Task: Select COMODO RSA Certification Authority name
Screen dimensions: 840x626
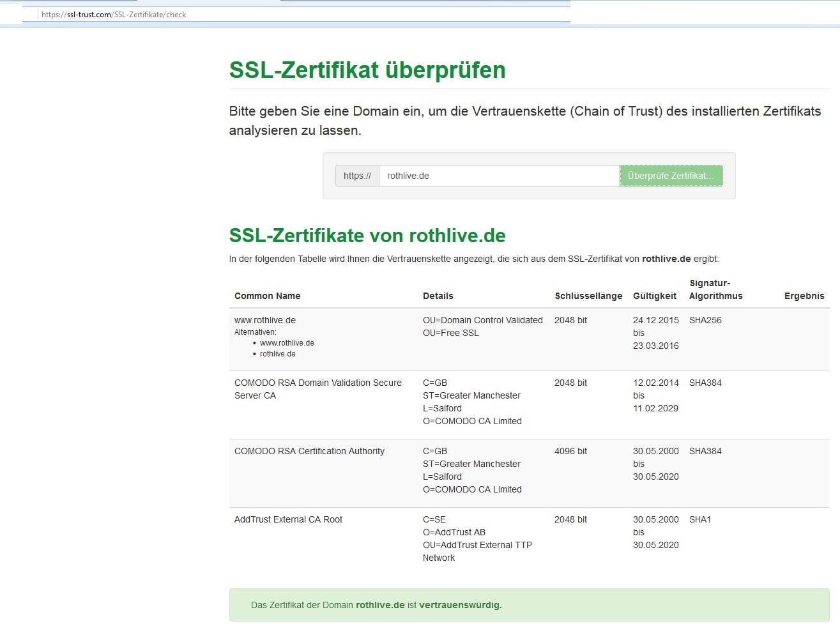Action: pyautogui.click(x=309, y=451)
